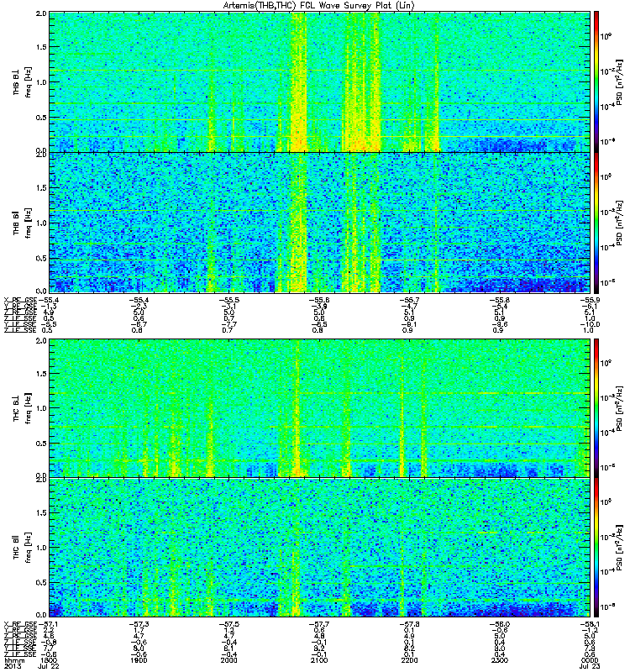Click the '2300' time tick label

499,660
